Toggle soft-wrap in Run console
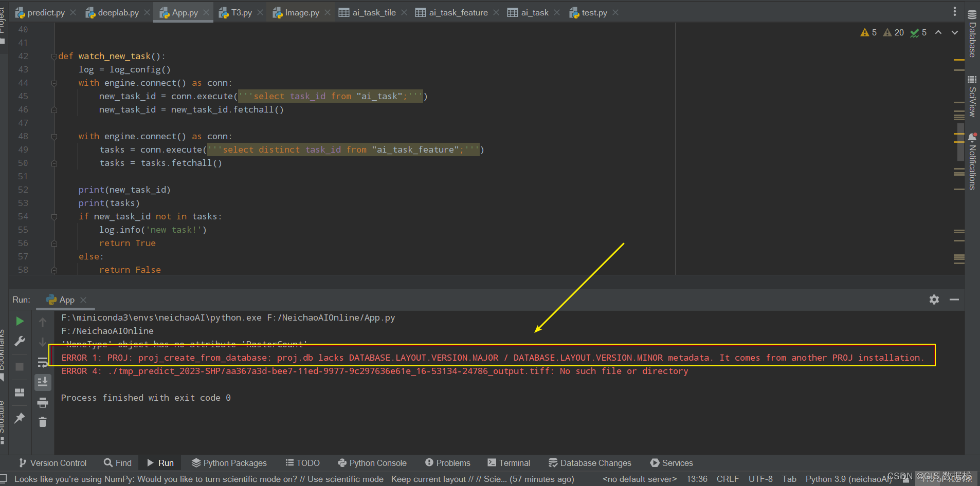The height and width of the screenshot is (486, 980). pyautogui.click(x=43, y=362)
